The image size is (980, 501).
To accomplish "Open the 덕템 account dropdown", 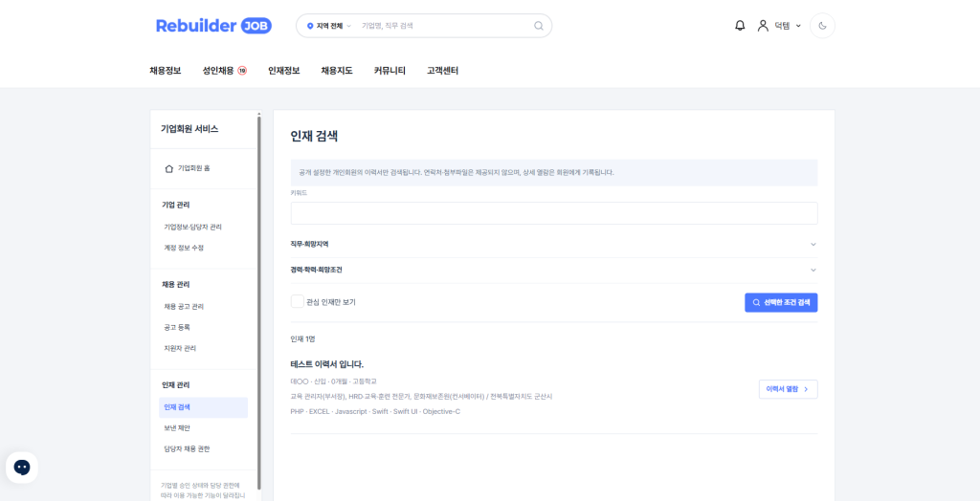I will point(788,26).
